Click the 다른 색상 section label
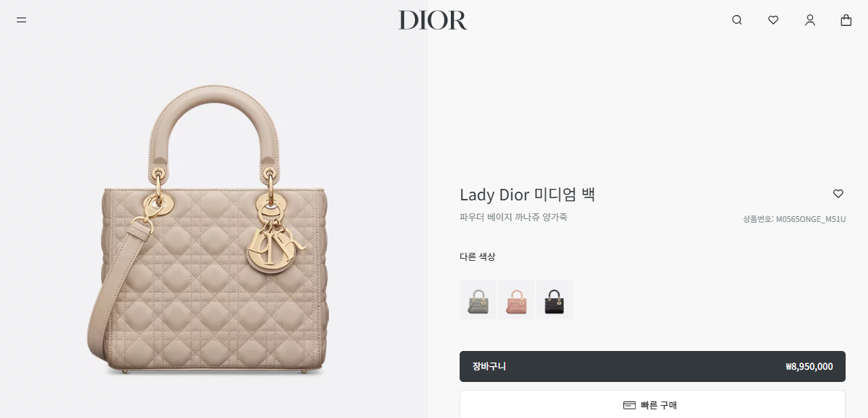868x418 pixels. tap(478, 257)
